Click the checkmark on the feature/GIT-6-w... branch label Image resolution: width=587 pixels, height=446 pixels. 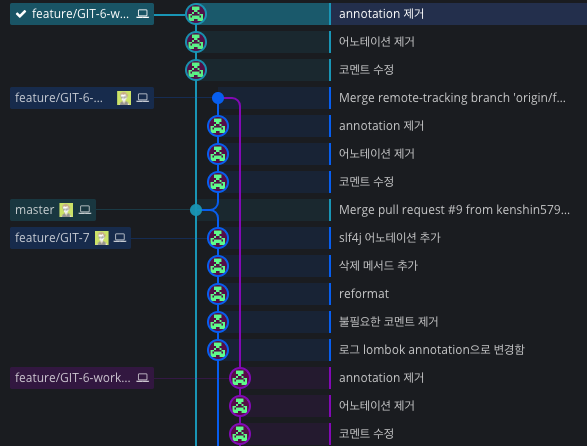point(21,14)
